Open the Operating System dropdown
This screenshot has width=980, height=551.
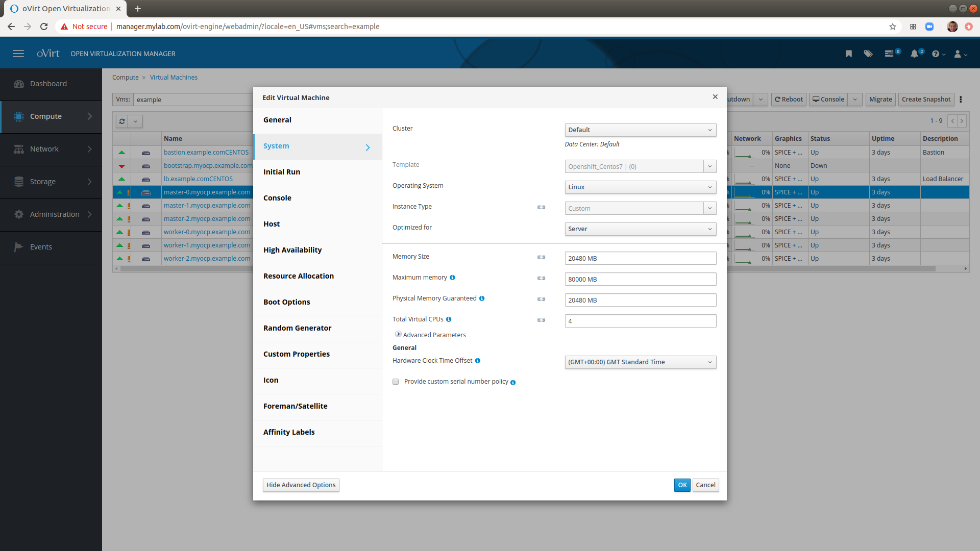click(640, 187)
